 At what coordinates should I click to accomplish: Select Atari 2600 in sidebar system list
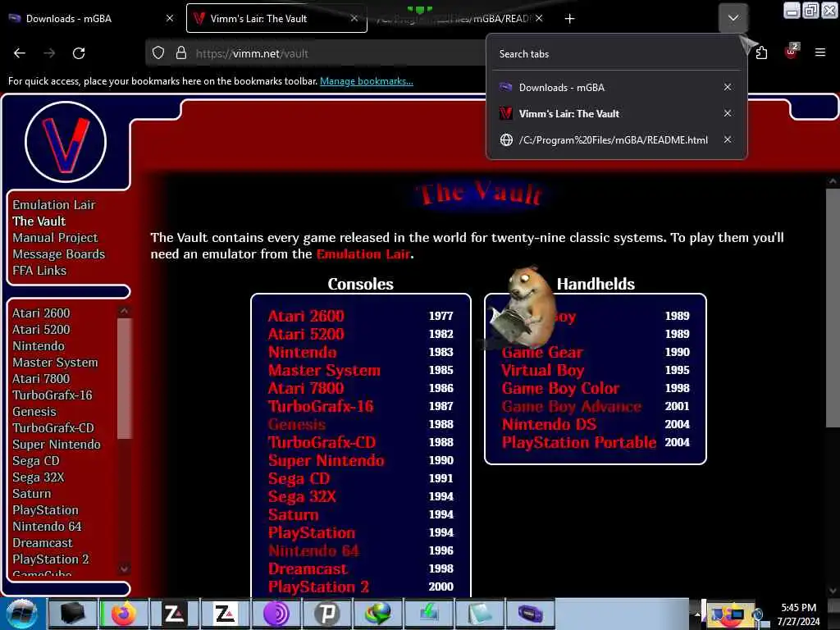click(x=41, y=313)
